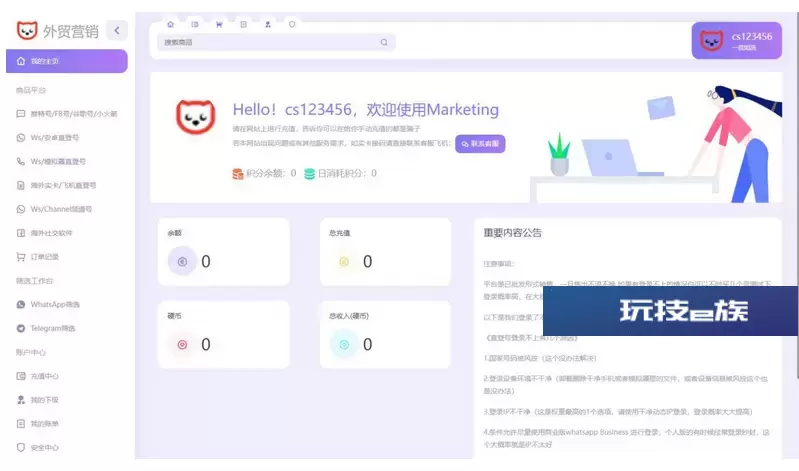Click the 商品平台 section label
Screen dimensions: 799x471
31,90
